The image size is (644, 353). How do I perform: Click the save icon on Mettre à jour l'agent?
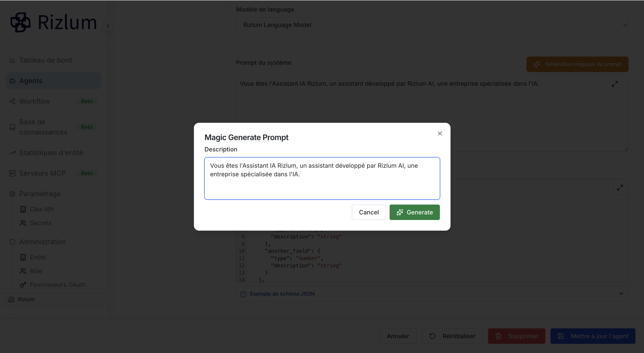(561, 336)
